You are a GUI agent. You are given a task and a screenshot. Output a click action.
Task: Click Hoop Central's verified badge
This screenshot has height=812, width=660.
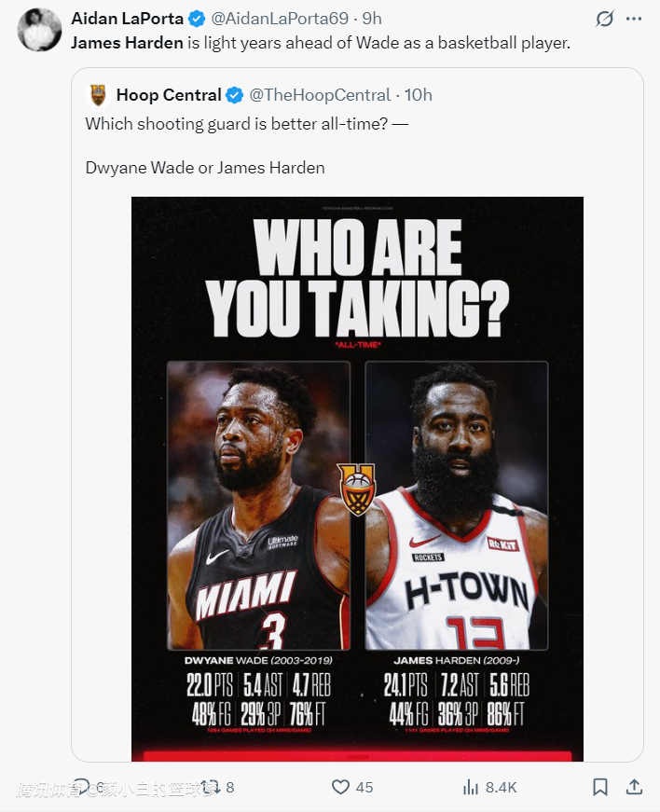[236, 95]
